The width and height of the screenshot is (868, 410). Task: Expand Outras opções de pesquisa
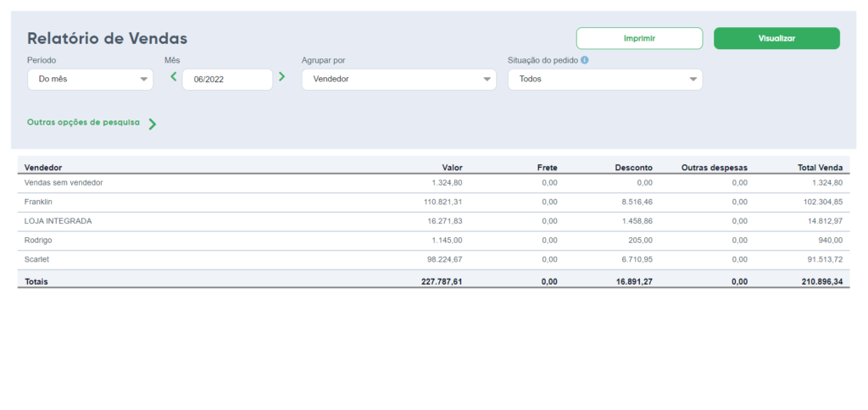point(84,122)
